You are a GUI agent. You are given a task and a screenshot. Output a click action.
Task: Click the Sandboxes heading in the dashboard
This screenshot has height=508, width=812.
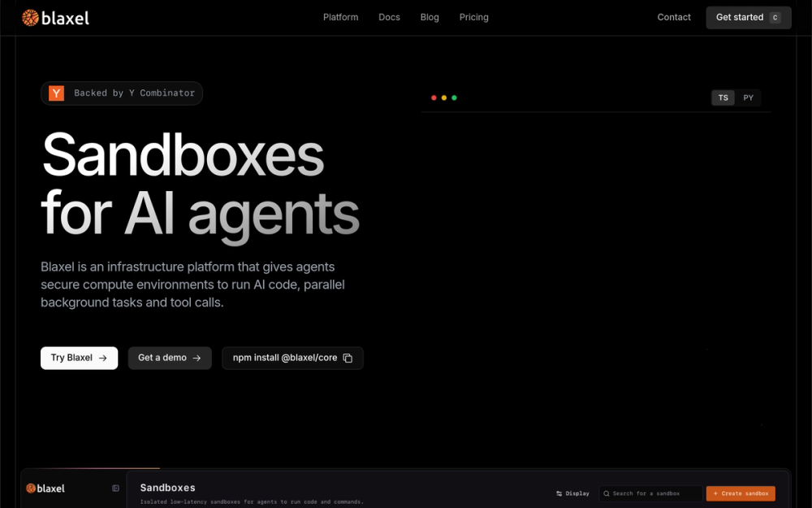168,488
